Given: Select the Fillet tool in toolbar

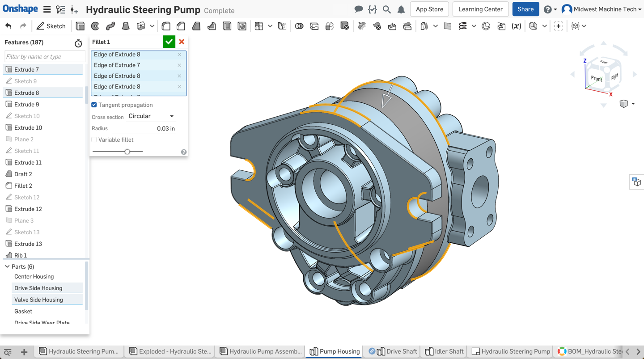Looking at the screenshot, I should [166, 26].
